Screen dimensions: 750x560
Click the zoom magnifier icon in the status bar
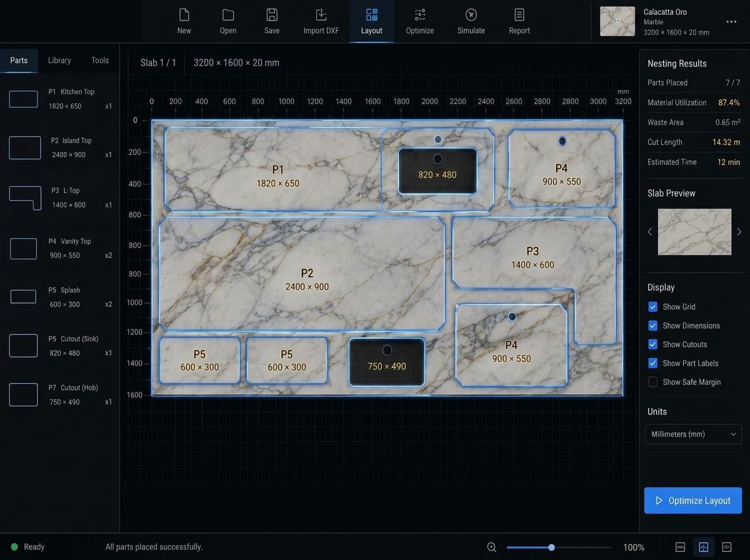click(492, 547)
